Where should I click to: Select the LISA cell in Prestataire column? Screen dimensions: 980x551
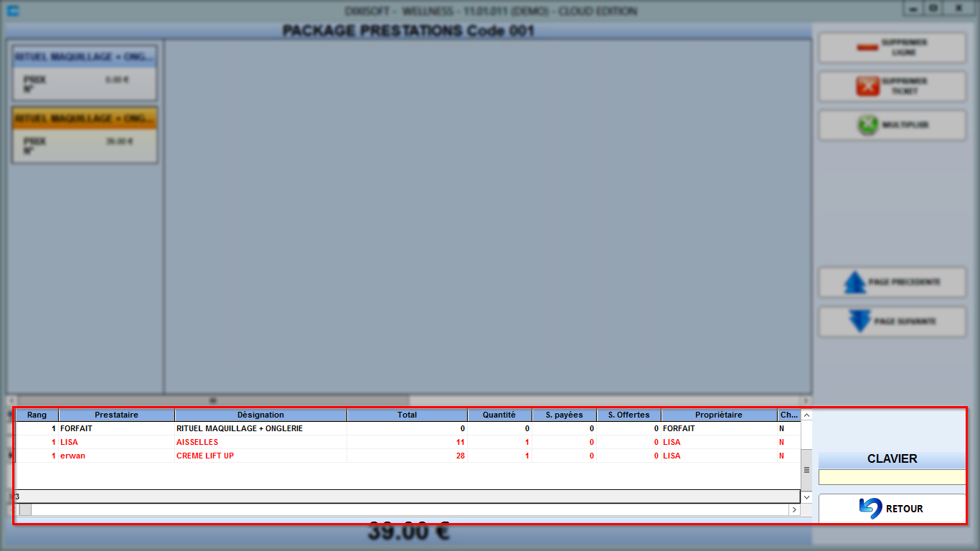(116, 442)
